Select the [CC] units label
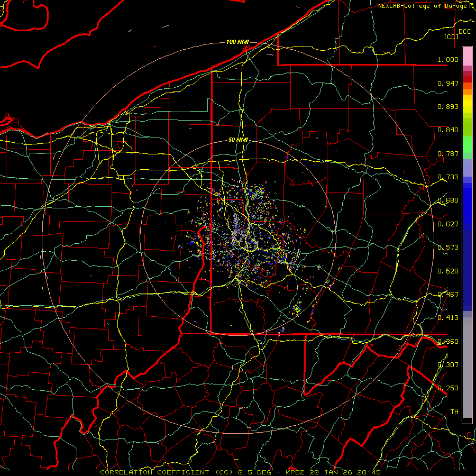The height and width of the screenshot is (476, 476). 452,36
